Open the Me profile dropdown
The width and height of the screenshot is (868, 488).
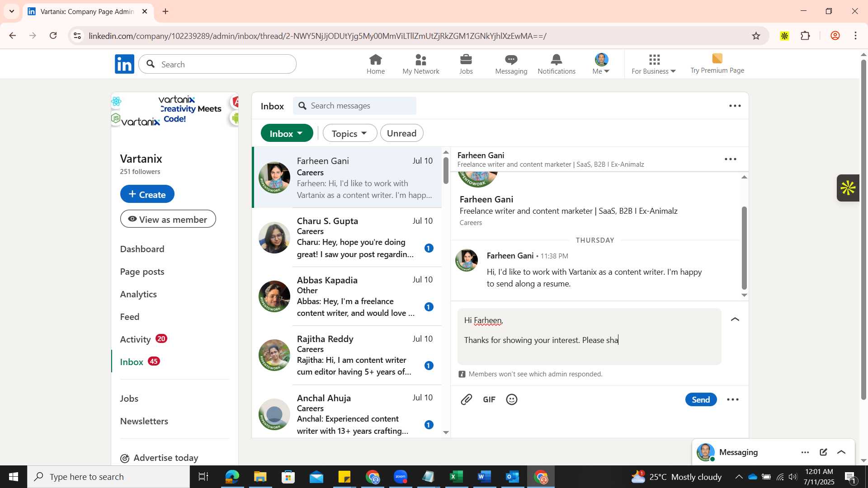(x=601, y=64)
